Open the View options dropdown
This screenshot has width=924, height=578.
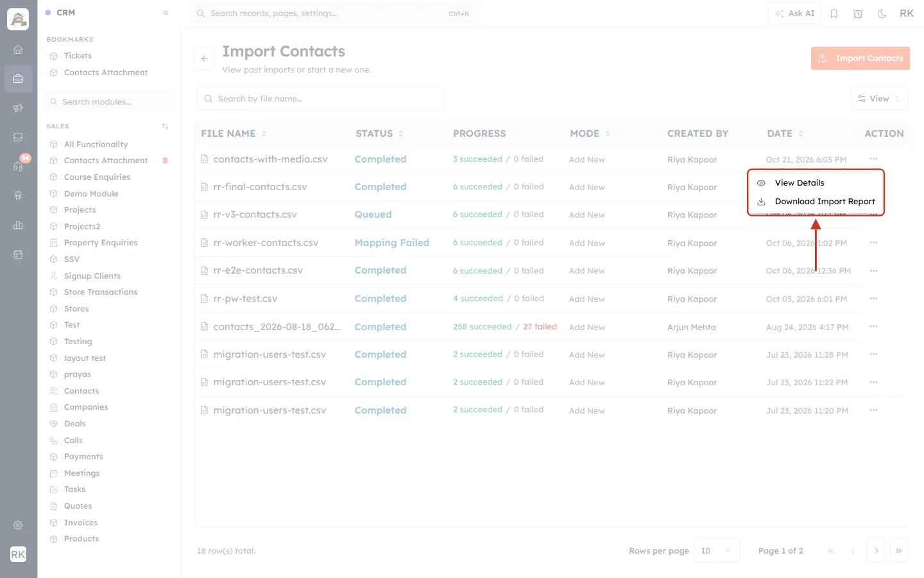tap(879, 99)
